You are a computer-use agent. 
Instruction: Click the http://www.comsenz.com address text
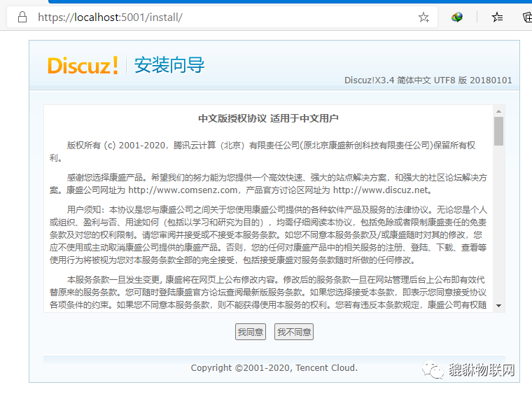(x=183, y=190)
